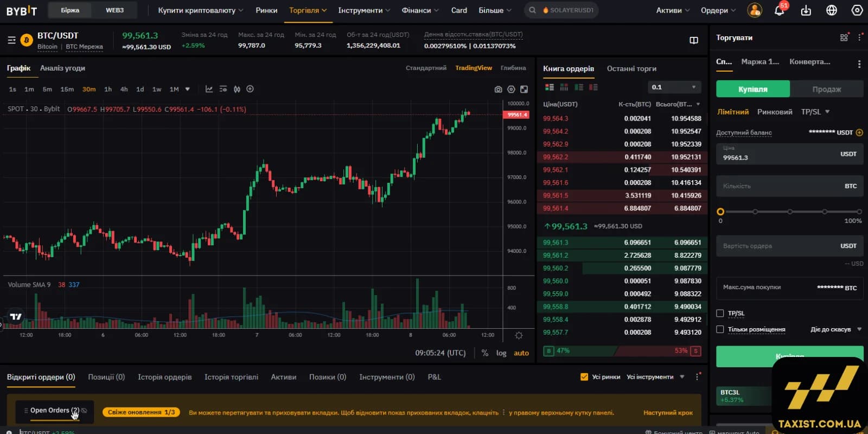868x434 pixels.
Task: Select the Продаж sell toggle
Action: pyautogui.click(x=827, y=89)
